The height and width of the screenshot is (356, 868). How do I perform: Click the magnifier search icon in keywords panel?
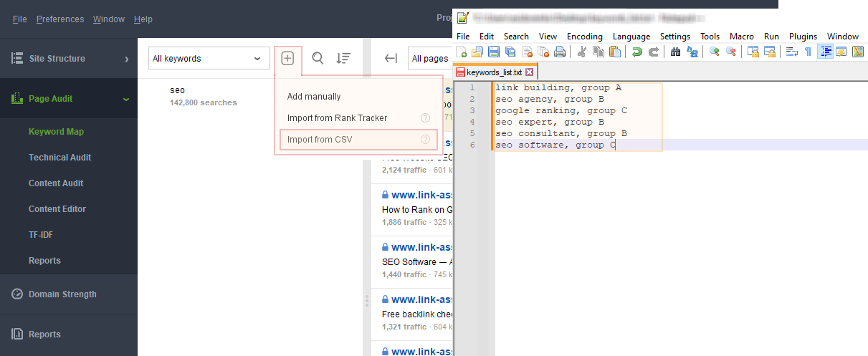point(318,58)
